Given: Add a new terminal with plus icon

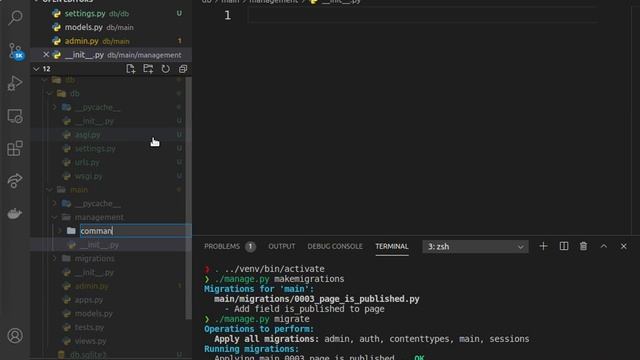Looking at the screenshot, I should 543,246.
